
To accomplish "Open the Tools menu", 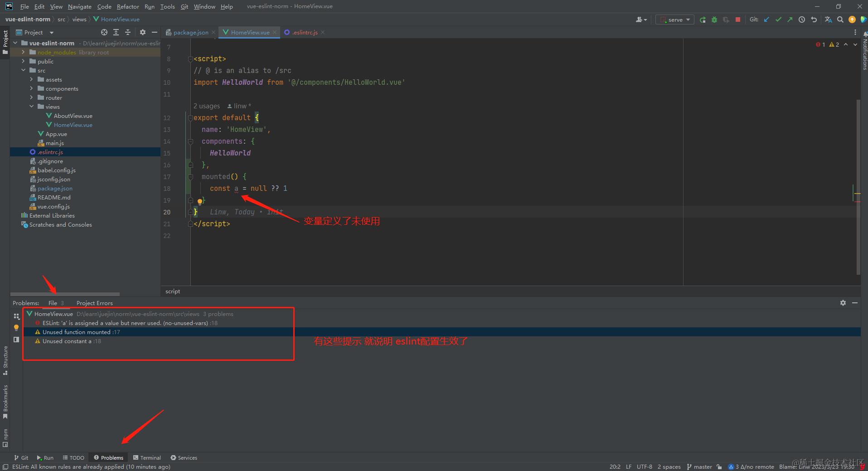I will coord(167,6).
